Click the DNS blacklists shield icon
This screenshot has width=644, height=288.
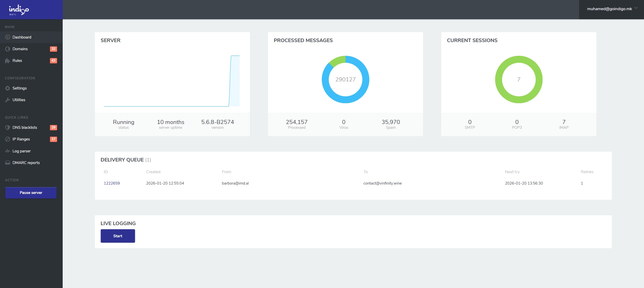pyautogui.click(x=8, y=128)
